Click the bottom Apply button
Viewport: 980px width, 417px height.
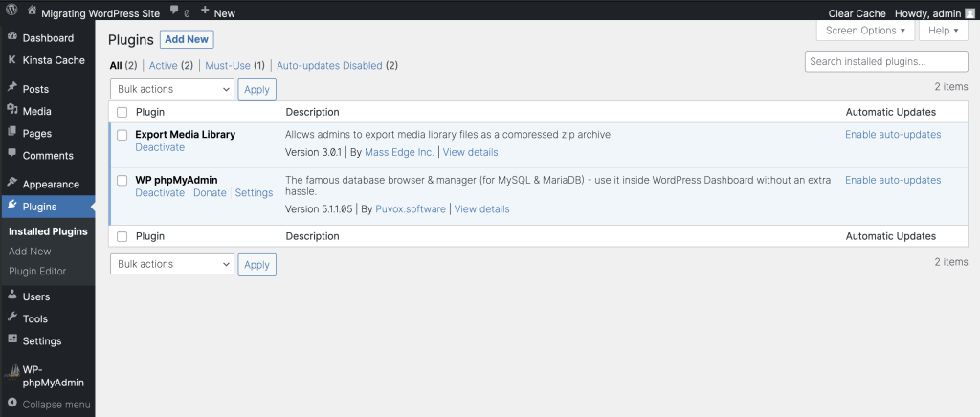[x=256, y=265]
